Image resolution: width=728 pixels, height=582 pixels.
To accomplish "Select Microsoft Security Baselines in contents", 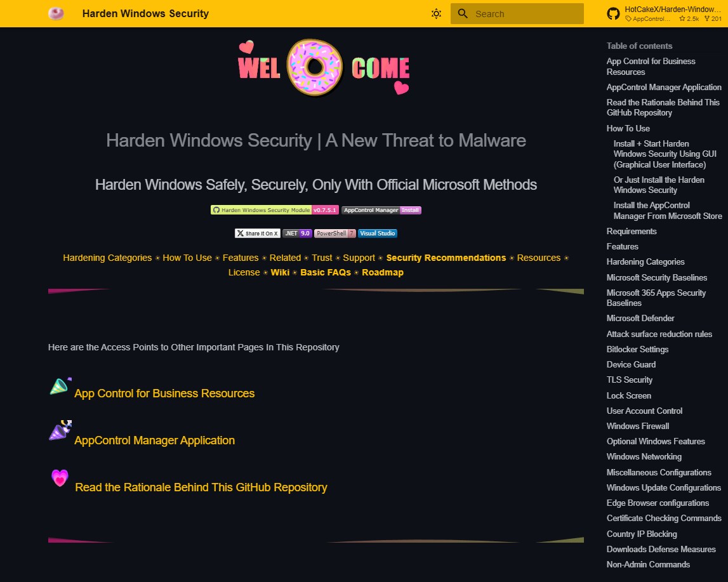I will pos(656,277).
